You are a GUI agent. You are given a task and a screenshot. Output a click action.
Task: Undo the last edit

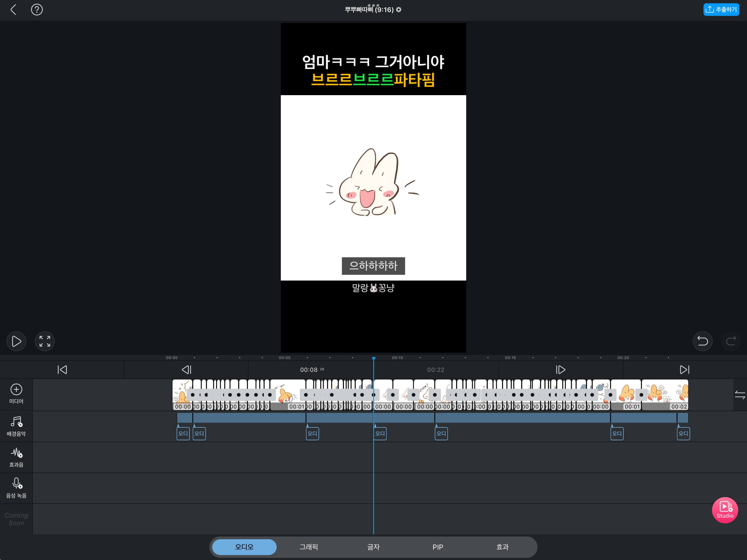pyautogui.click(x=702, y=341)
